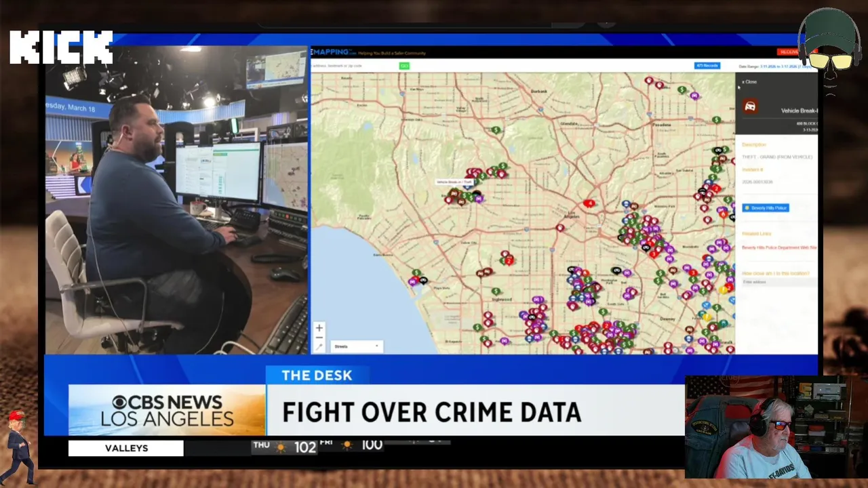Click the red Receive alerts button
This screenshot has width=868, height=488.
click(x=789, y=52)
